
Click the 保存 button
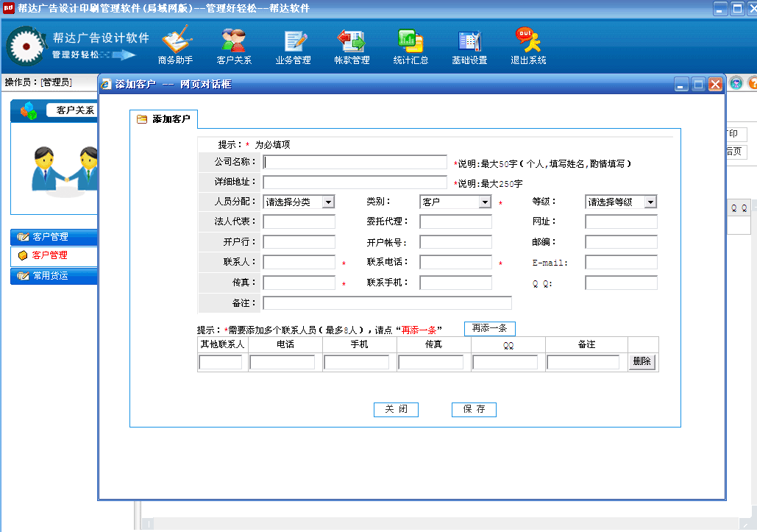click(x=474, y=409)
